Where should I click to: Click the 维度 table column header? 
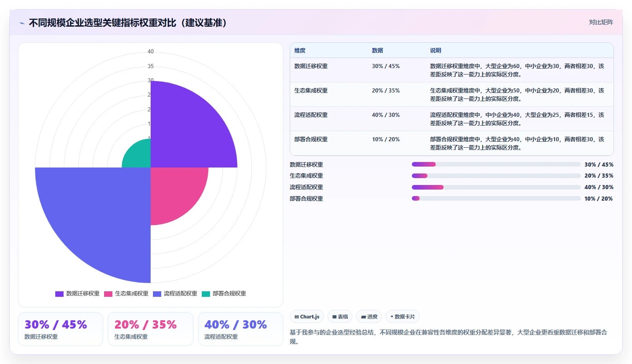click(x=300, y=51)
